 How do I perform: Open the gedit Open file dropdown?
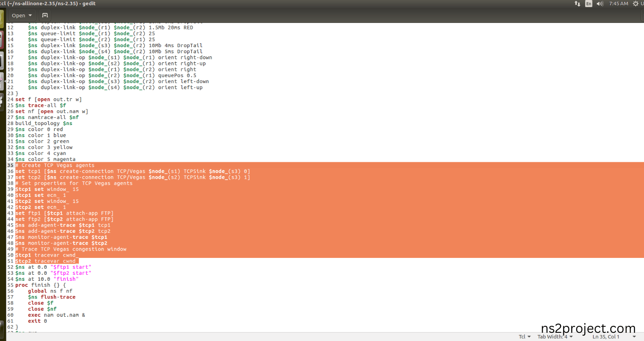[23, 15]
